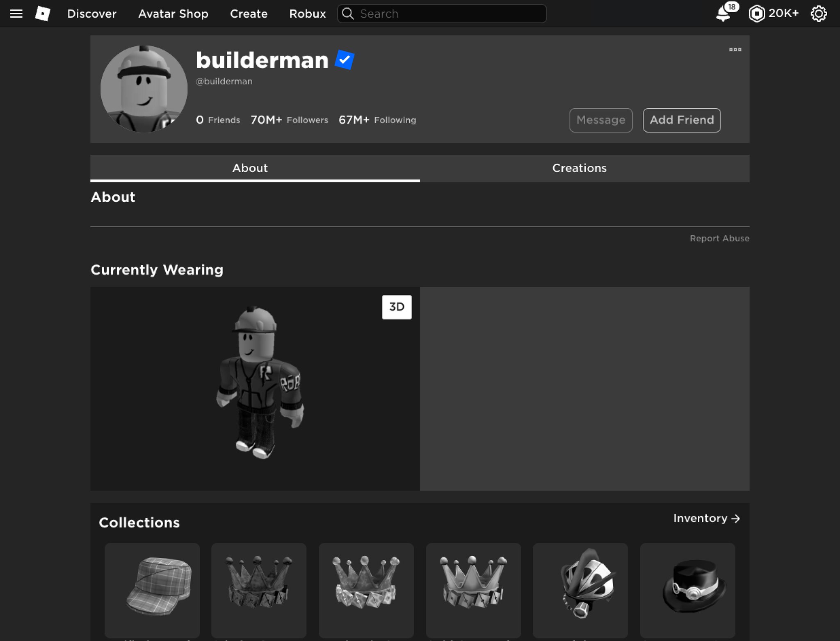840x641 pixels.
Task: Select the About tab
Action: pos(250,168)
